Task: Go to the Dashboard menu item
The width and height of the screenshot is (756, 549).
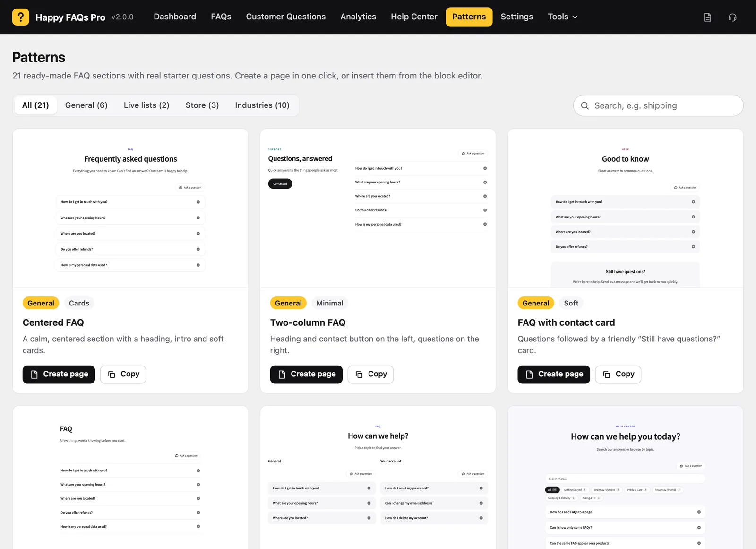Action: pyautogui.click(x=175, y=17)
